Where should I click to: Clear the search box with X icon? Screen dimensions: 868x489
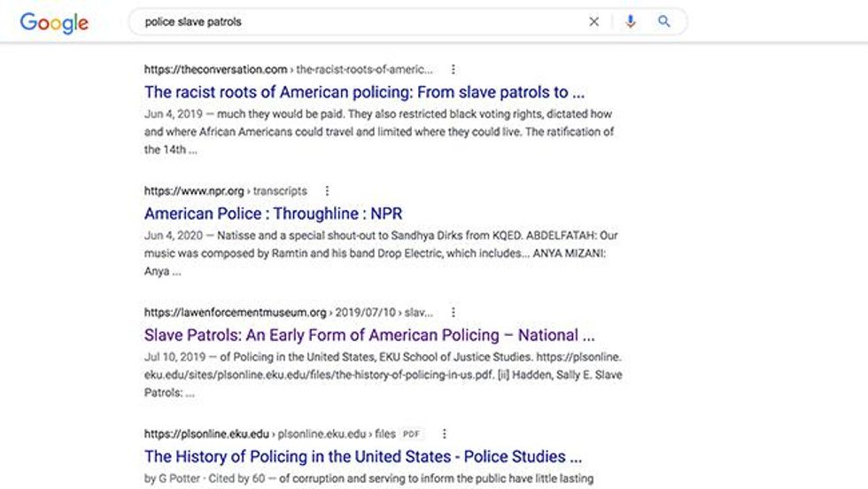[594, 21]
